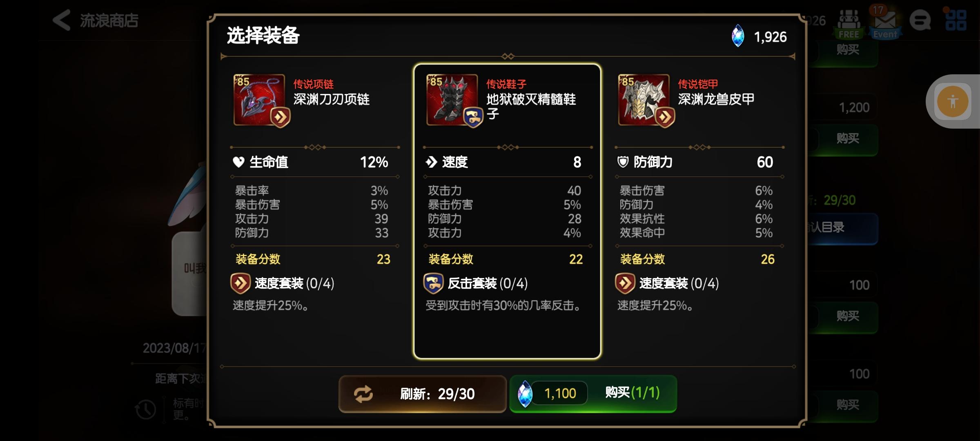Viewport: 980px width, 441px height.
Task: Click the 深渊龙兽皮甲 armor item icon
Action: pos(644,100)
